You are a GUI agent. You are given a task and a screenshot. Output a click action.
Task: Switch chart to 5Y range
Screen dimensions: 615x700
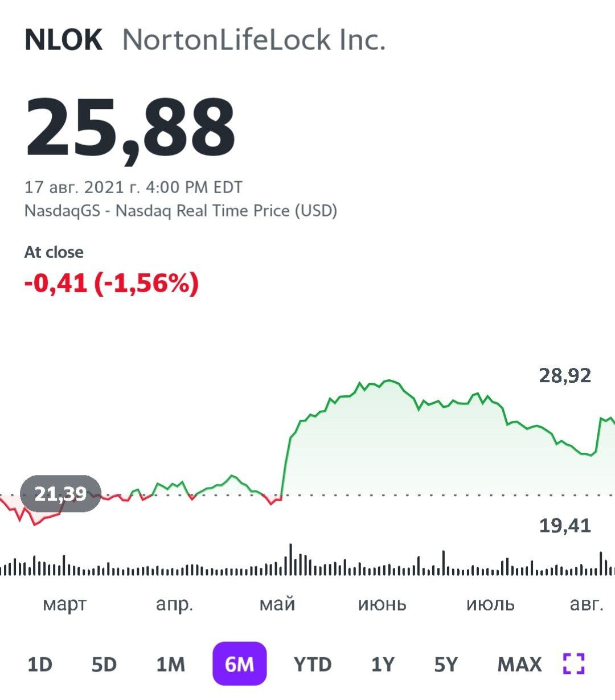446,664
